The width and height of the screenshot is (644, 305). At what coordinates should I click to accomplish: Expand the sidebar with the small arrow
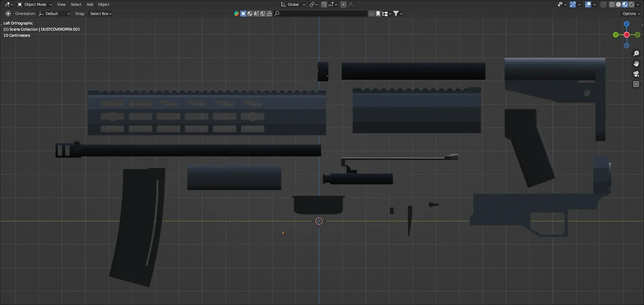(642, 25)
